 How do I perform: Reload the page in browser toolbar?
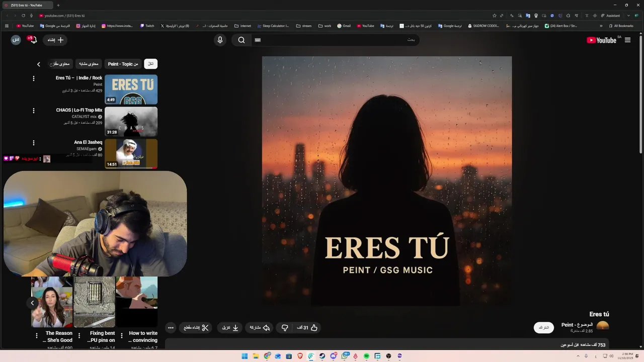pos(23,16)
